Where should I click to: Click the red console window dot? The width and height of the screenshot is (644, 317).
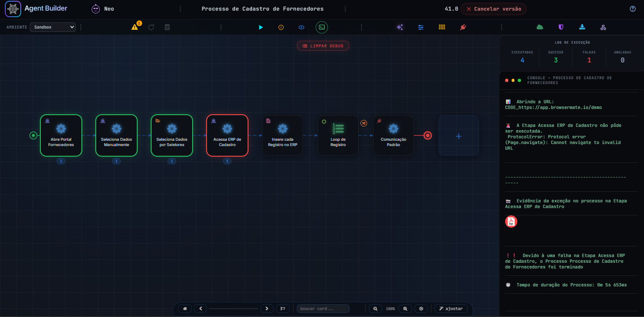pos(507,80)
